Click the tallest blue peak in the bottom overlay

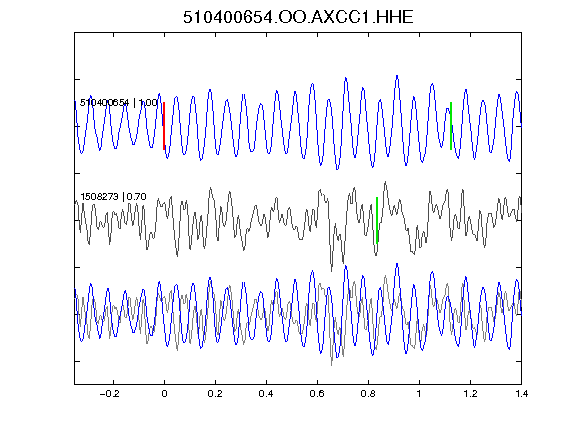[397, 264]
